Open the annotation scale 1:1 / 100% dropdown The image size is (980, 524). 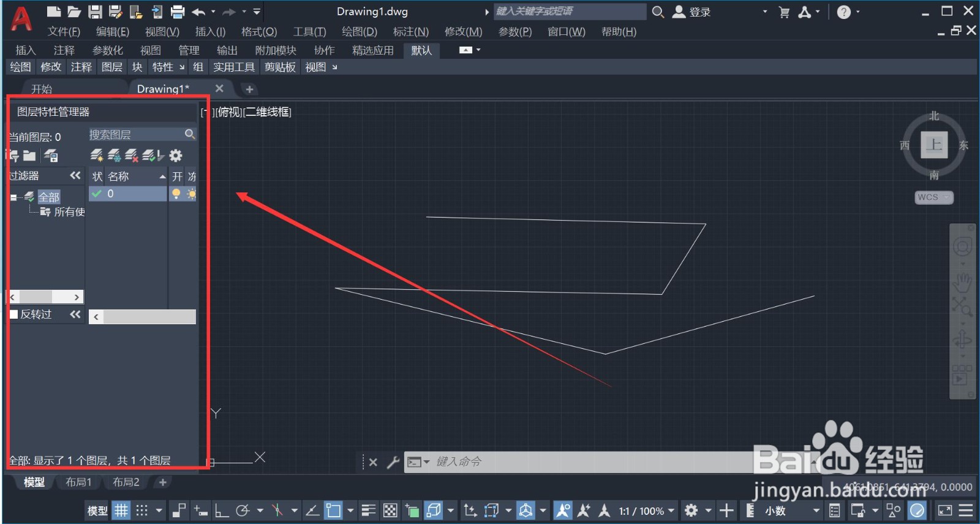click(x=646, y=511)
